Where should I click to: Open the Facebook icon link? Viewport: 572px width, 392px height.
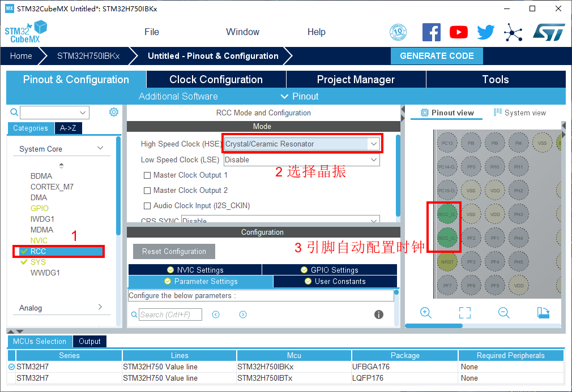click(x=432, y=32)
